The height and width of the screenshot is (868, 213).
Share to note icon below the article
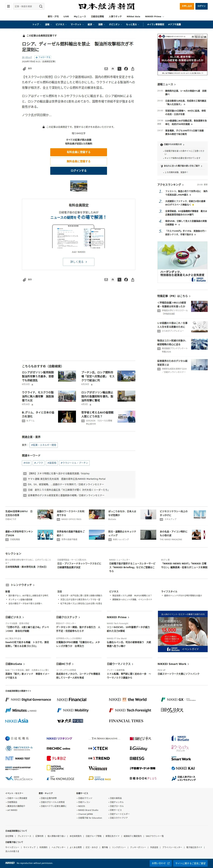click(113, 280)
